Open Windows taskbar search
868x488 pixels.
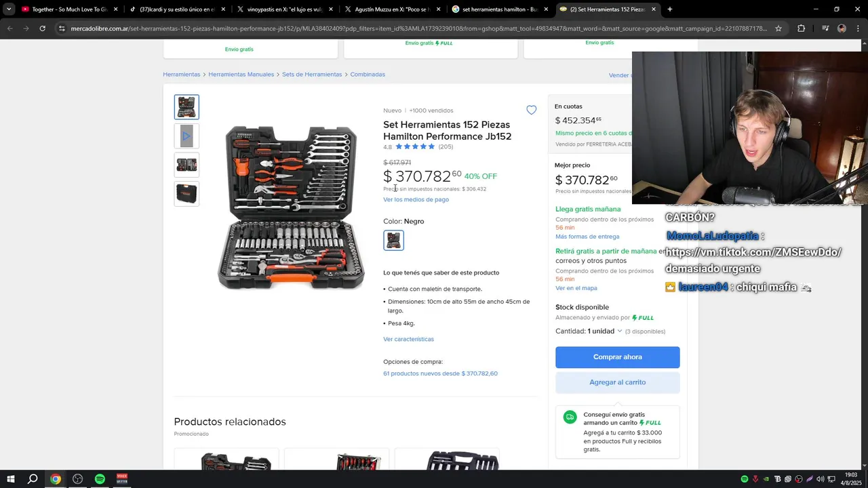pos(33,479)
